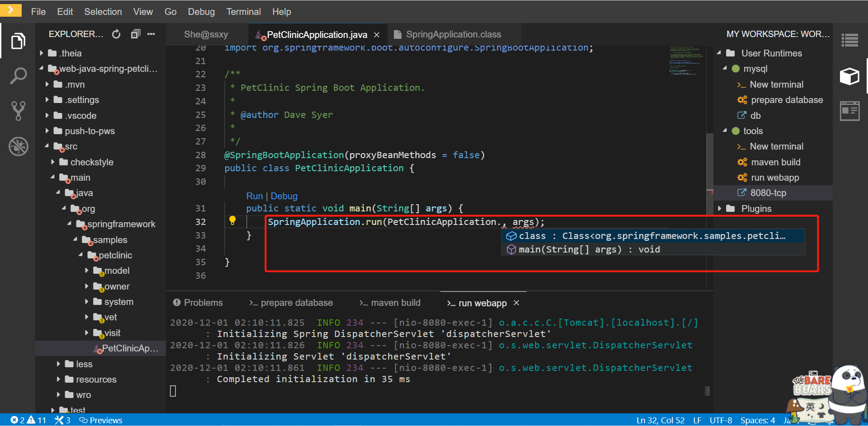Click the terminal panel scrollbar
The image size is (868, 426).
coord(708,391)
